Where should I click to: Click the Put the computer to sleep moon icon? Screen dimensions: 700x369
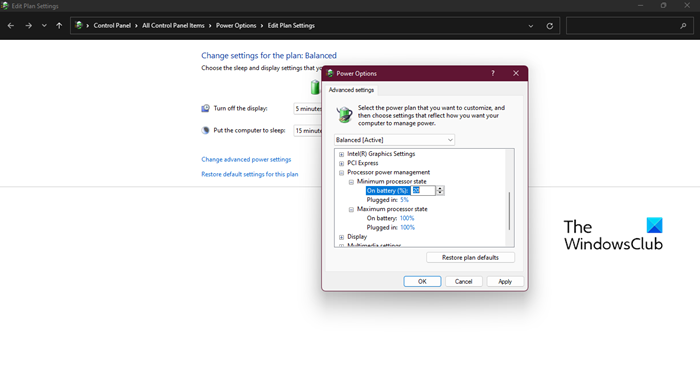[205, 130]
